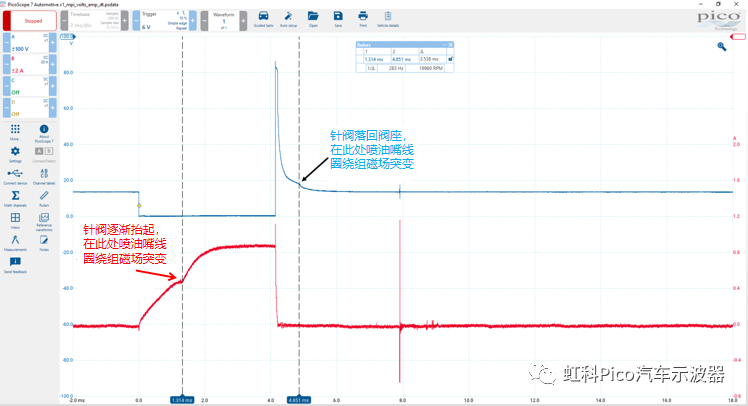
Task: Go to previous Waveform buffer
Action: point(204,21)
